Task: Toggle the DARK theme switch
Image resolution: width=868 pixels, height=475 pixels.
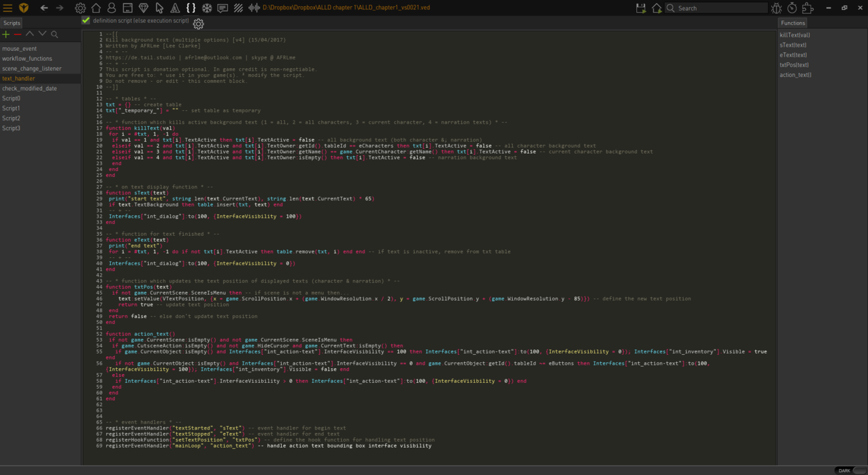Action: click(851, 470)
